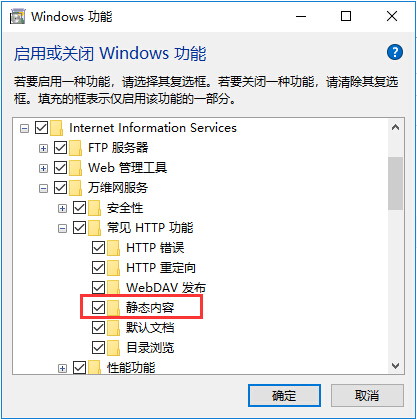This screenshot has width=417, height=420.
Task: Click the blue help question mark icon
Action: [x=395, y=52]
